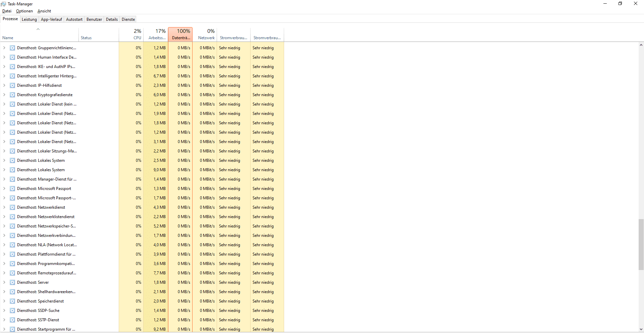Select the first Diensthost: Lokales System row
644x334 pixels.
[x=142, y=160]
